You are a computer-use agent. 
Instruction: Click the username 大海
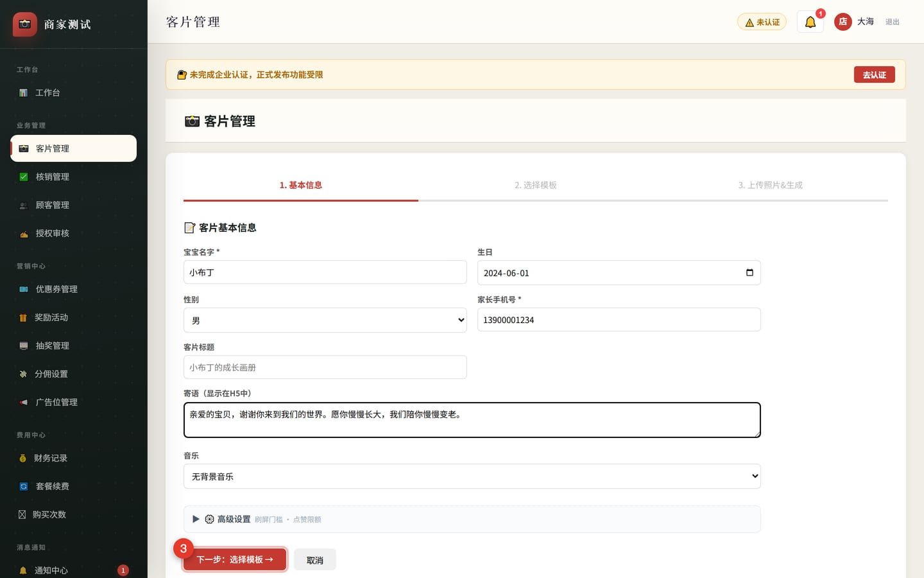[865, 22]
